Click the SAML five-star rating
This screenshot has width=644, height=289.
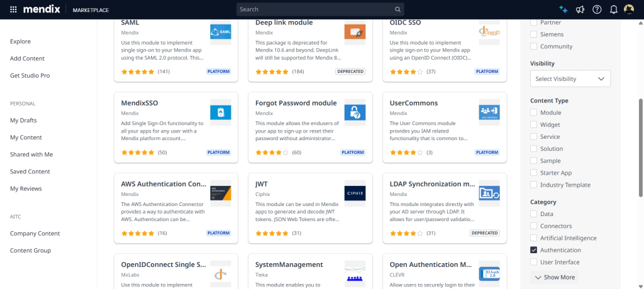click(138, 72)
